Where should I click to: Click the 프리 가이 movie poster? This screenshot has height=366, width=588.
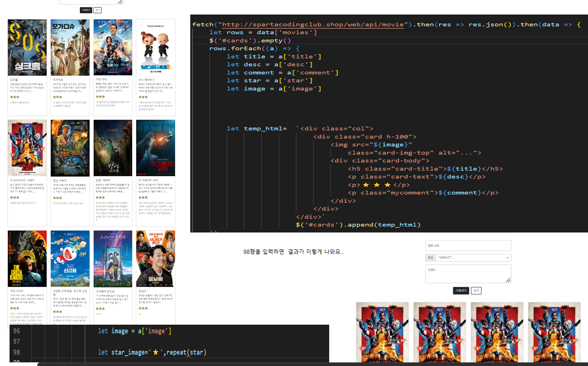(x=113, y=48)
